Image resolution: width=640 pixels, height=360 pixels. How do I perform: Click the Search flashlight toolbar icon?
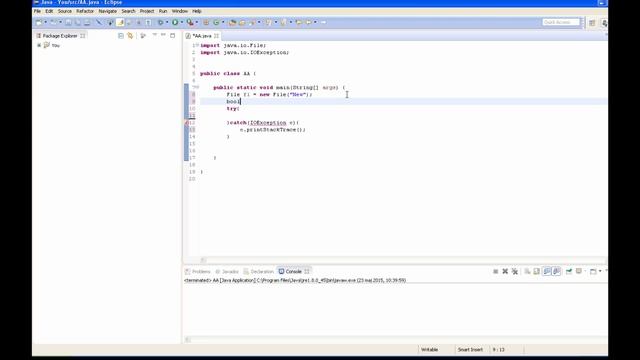pyautogui.click(x=251, y=22)
